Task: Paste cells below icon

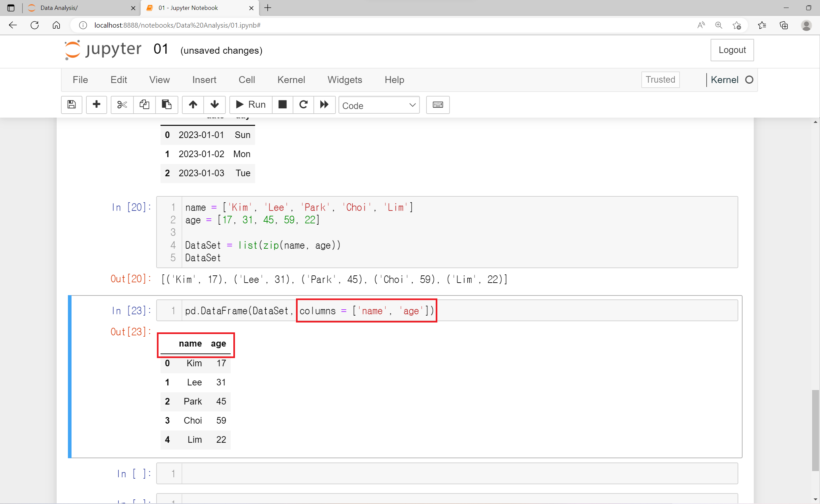Action: (166, 105)
